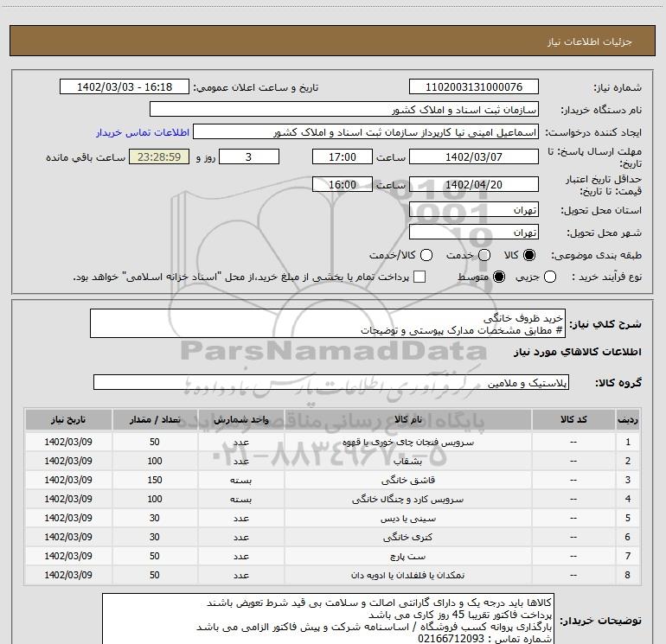Click quantity 150 in قاشق خانگی row
Image resolution: width=666 pixels, height=644 pixels.
point(155,480)
